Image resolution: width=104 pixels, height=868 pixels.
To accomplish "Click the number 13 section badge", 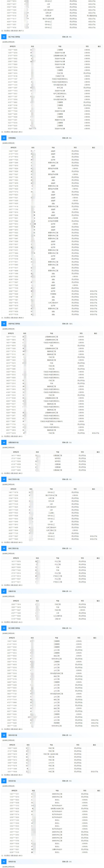I will tap(4, 323).
